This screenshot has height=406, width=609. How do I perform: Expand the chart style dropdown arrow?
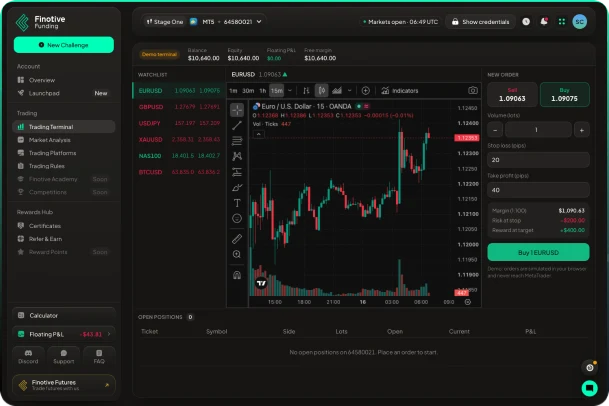[350, 91]
